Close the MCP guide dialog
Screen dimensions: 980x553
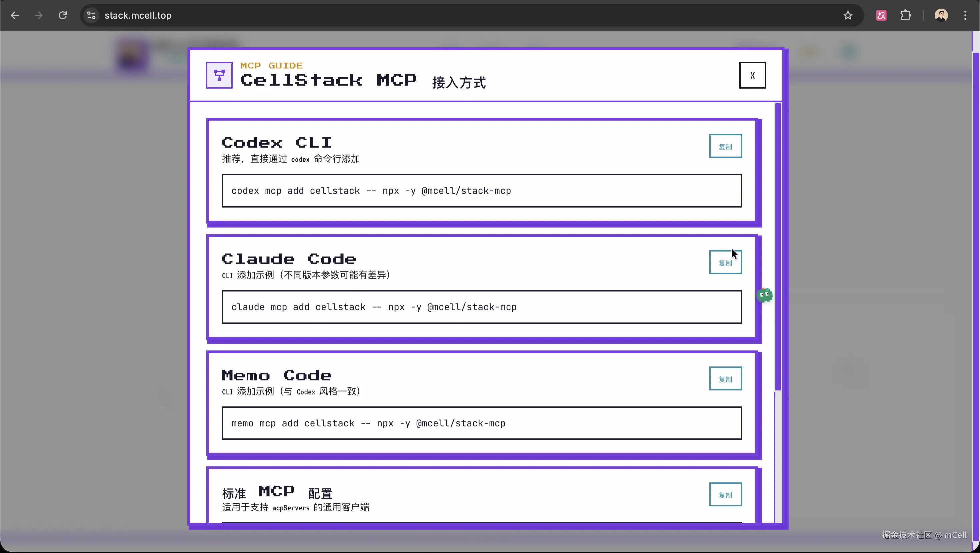[752, 75]
